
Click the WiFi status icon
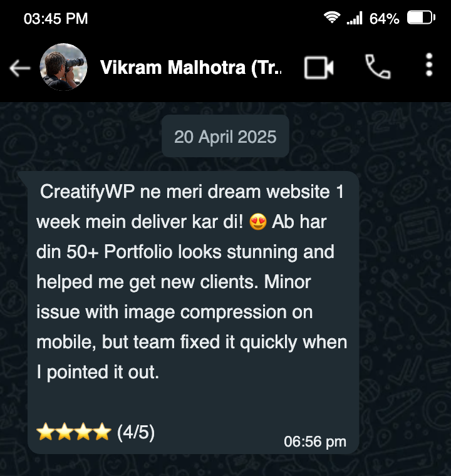(x=332, y=18)
